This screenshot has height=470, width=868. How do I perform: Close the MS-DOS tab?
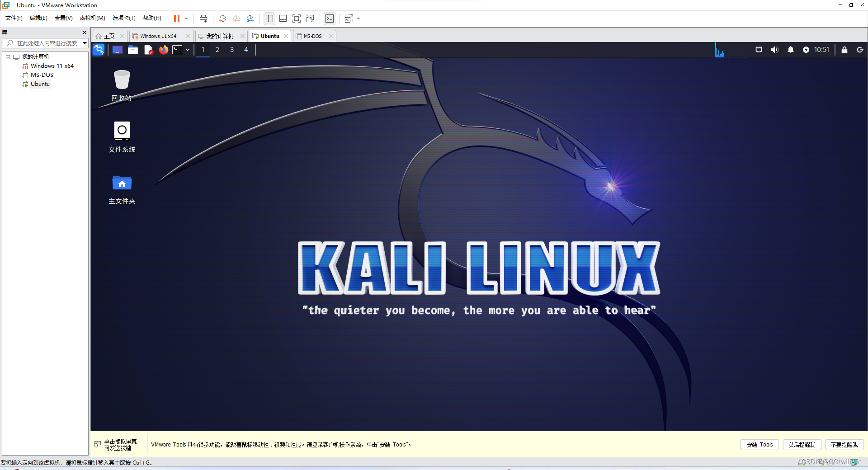331,36
